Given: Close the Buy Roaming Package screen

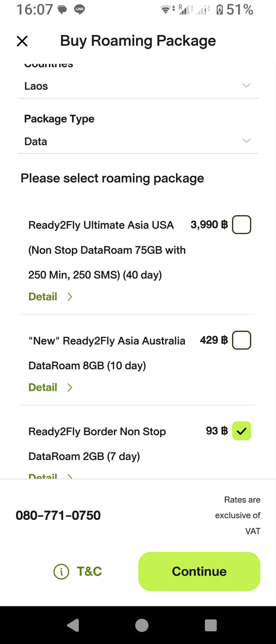Looking at the screenshot, I should [x=22, y=41].
